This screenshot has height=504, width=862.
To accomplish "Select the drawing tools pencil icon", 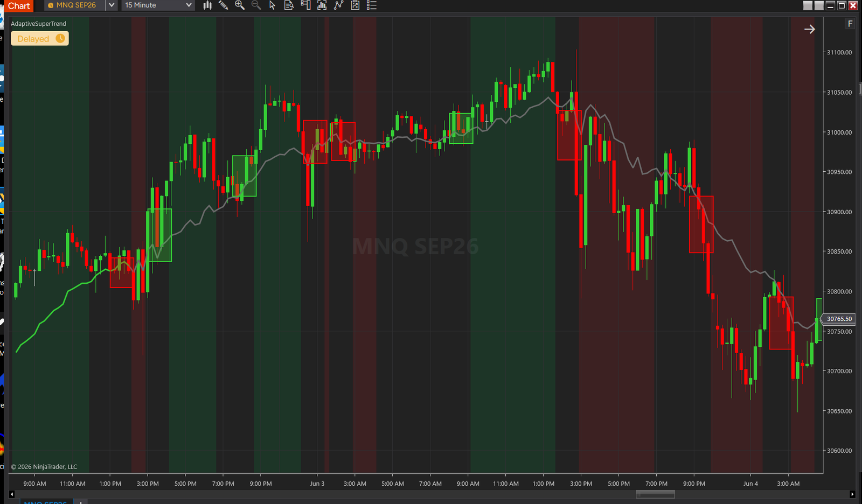I will tap(224, 5).
